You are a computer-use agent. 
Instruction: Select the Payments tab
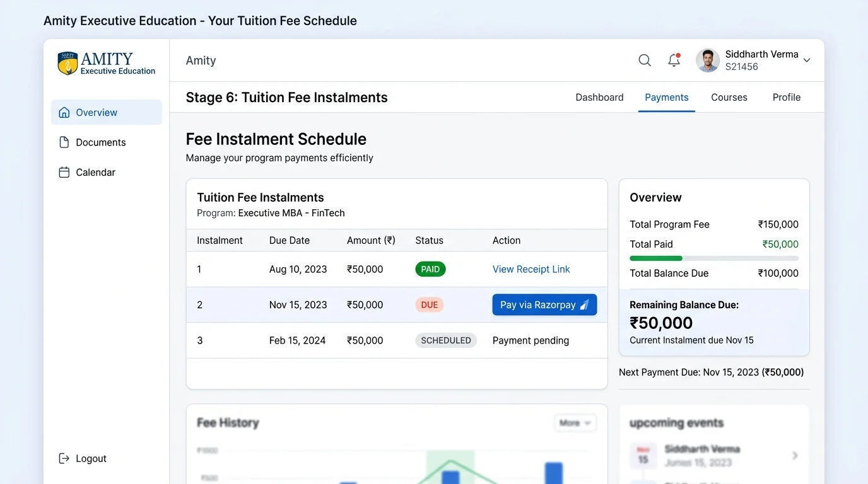(667, 97)
